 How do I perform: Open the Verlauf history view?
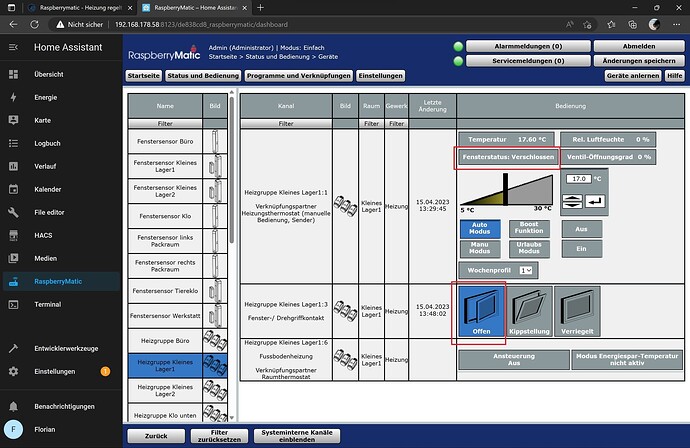pyautogui.click(x=45, y=166)
